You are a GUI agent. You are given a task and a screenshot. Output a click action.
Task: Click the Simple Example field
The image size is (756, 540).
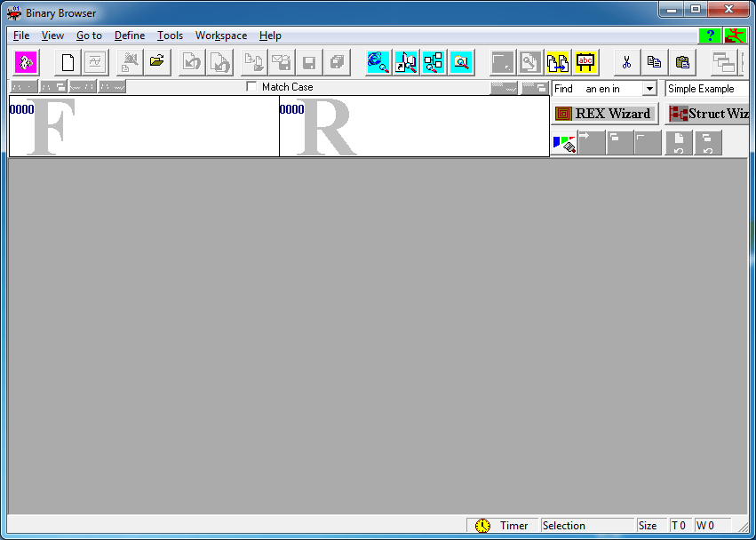tap(706, 89)
